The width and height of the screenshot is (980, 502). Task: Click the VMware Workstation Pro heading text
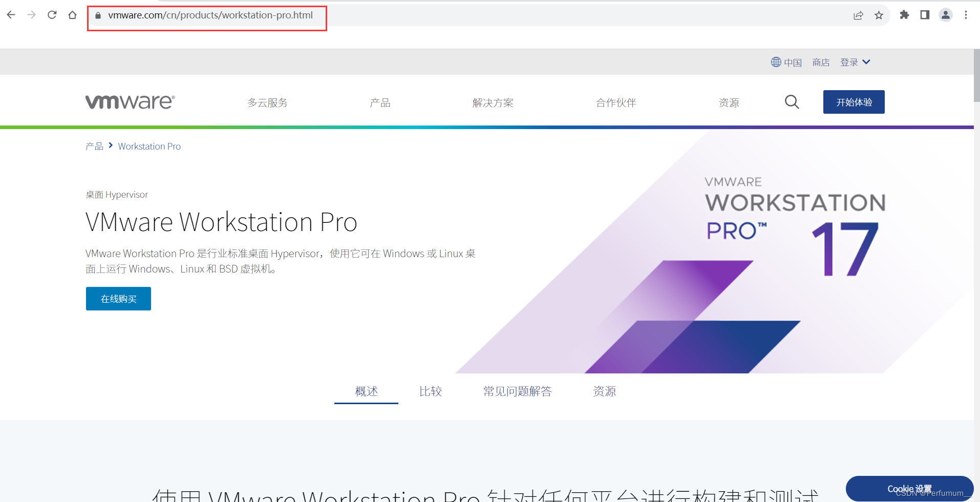click(221, 222)
